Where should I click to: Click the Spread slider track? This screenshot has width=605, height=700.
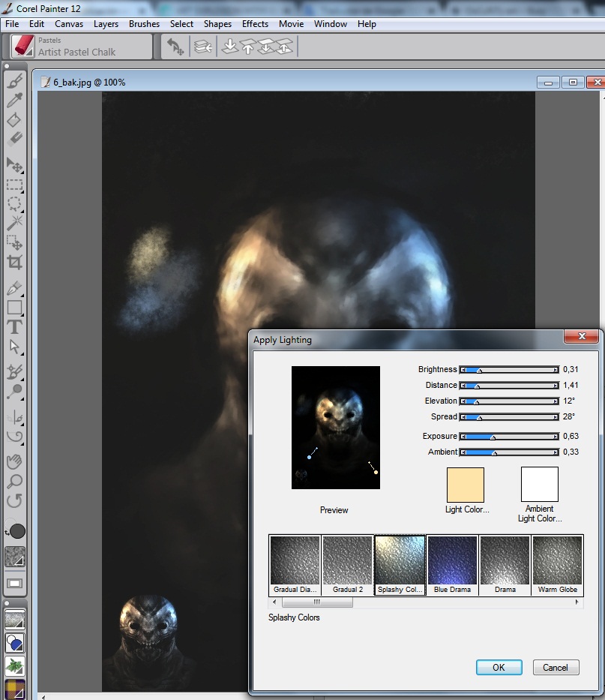pyautogui.click(x=509, y=417)
